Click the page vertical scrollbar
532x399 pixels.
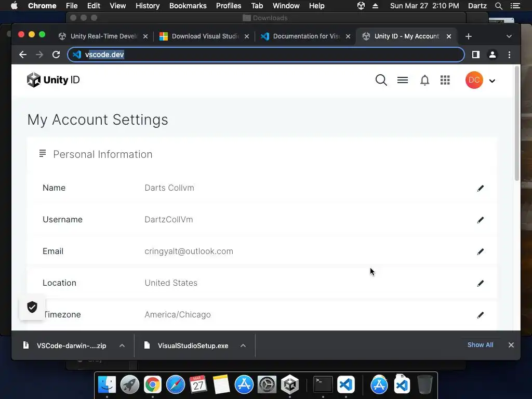click(x=517, y=124)
